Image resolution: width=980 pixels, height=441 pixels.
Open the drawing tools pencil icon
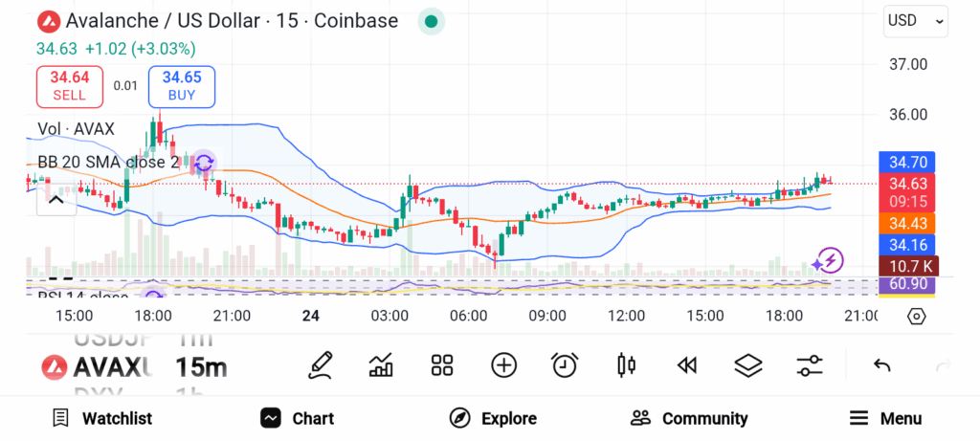click(321, 365)
